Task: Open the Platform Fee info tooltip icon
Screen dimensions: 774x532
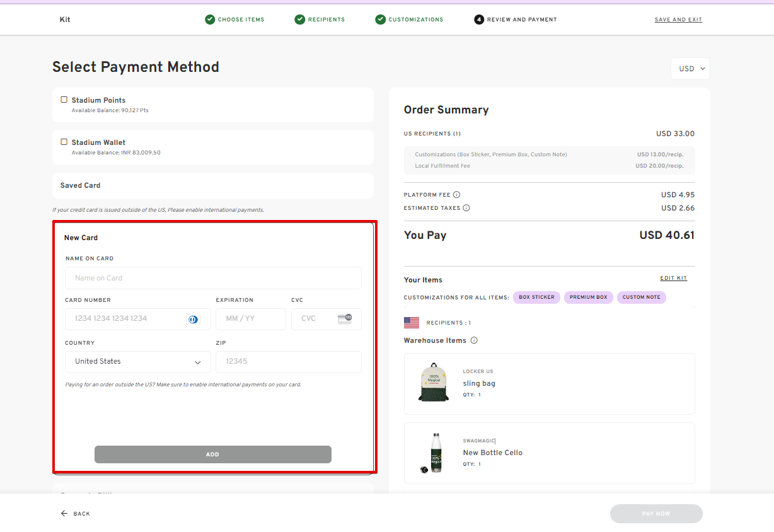Action: coord(455,194)
